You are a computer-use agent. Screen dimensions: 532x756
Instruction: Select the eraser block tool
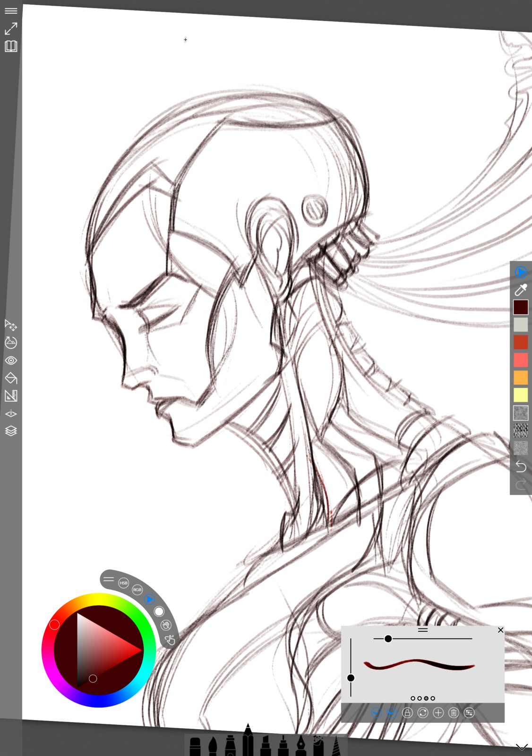tap(195, 747)
